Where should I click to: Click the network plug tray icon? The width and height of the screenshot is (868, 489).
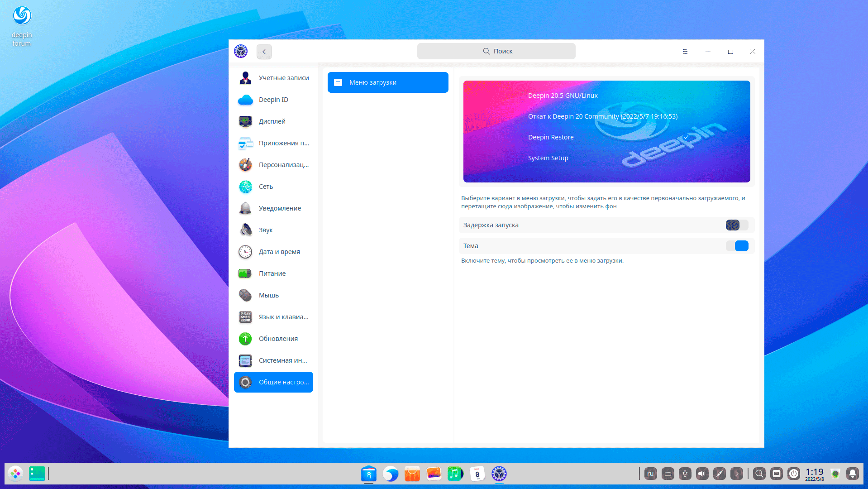pos(720,474)
